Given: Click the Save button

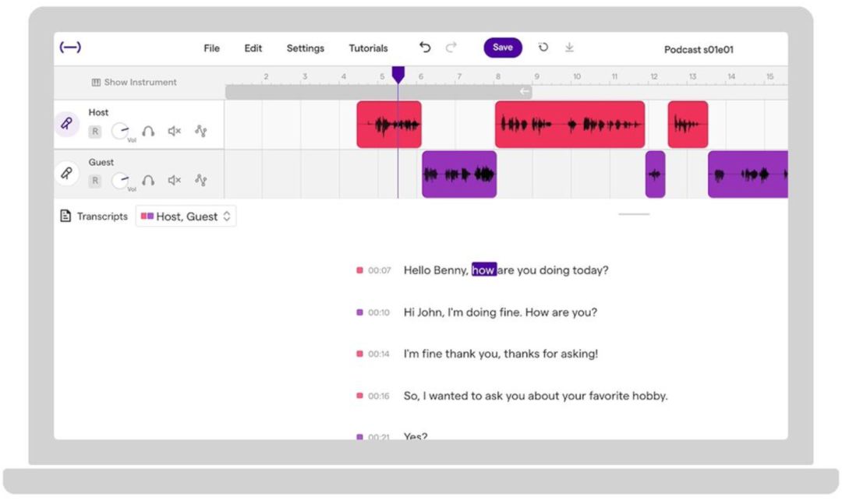Looking at the screenshot, I should tap(503, 48).
